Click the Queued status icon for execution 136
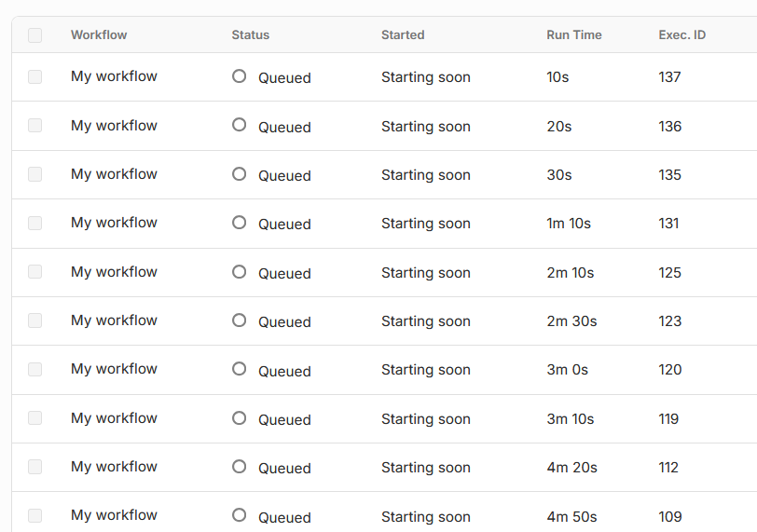The height and width of the screenshot is (532, 757). pyautogui.click(x=240, y=125)
